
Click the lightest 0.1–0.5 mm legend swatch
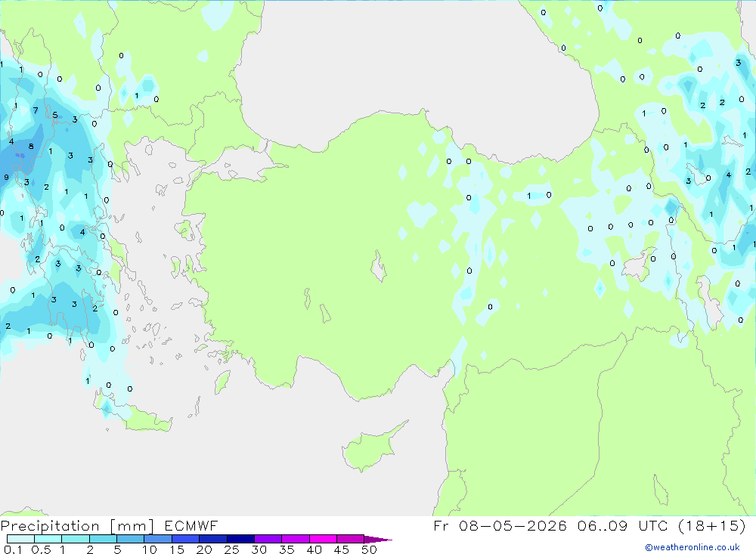coord(20,539)
